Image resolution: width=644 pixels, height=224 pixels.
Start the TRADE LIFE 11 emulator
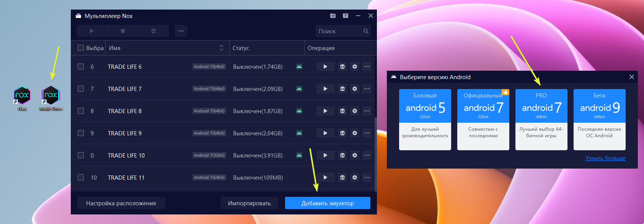(x=325, y=177)
